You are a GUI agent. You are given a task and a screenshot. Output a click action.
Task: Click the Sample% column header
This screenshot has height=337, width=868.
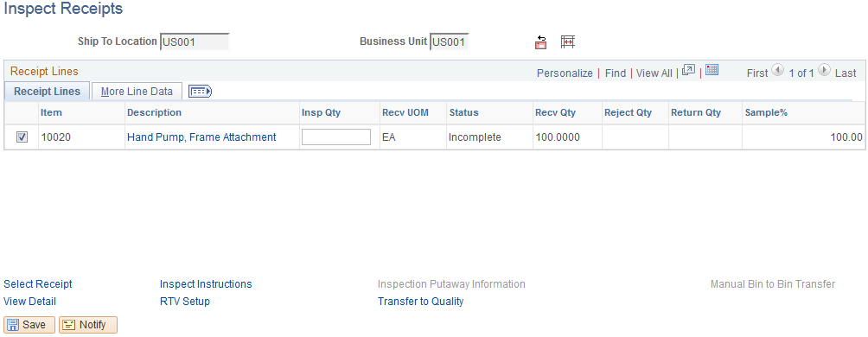[x=766, y=112]
